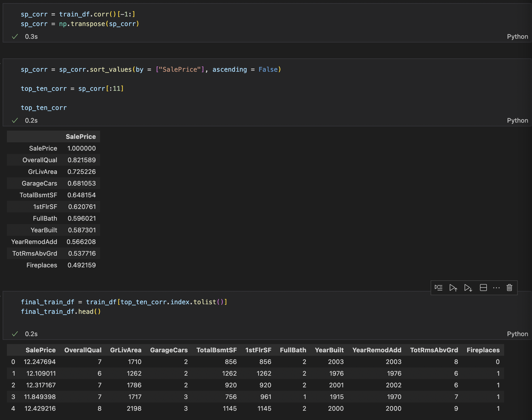Viewport: 532px width, 420px height.
Task: Click the green checkmark on the top_ten_corr cell
Action: (15, 120)
